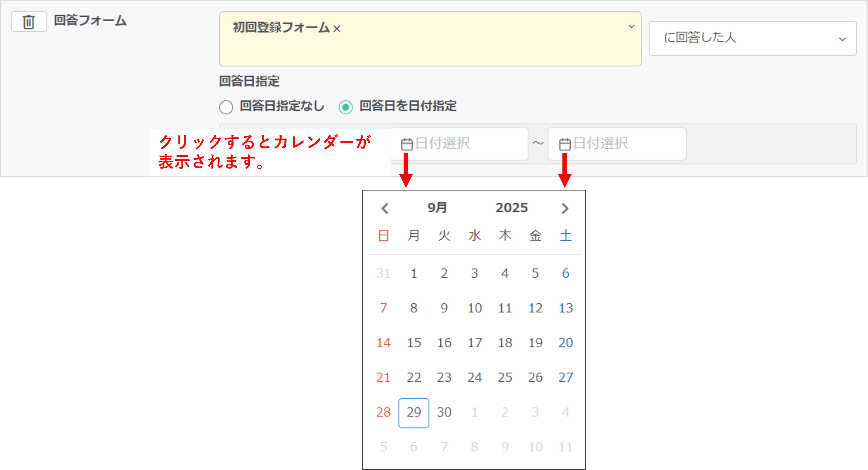Go to the next month in the calendar
The width and height of the screenshot is (868, 470).
pos(565,208)
